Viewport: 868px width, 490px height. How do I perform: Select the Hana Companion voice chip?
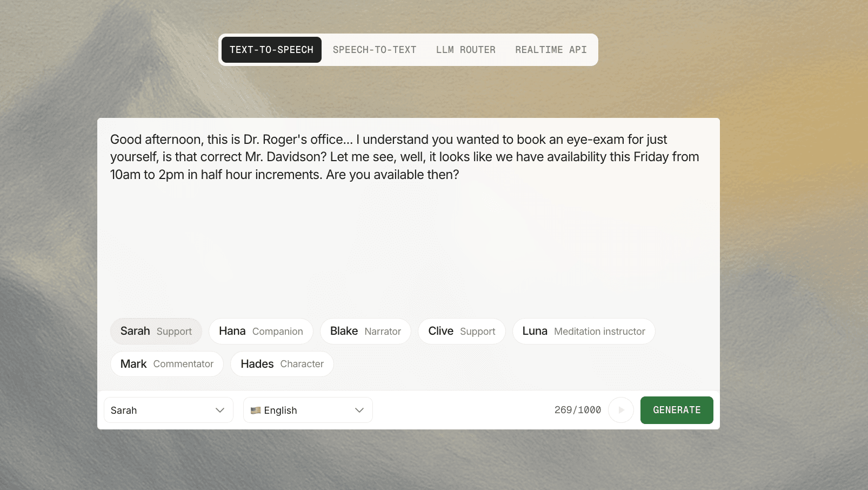click(x=261, y=331)
